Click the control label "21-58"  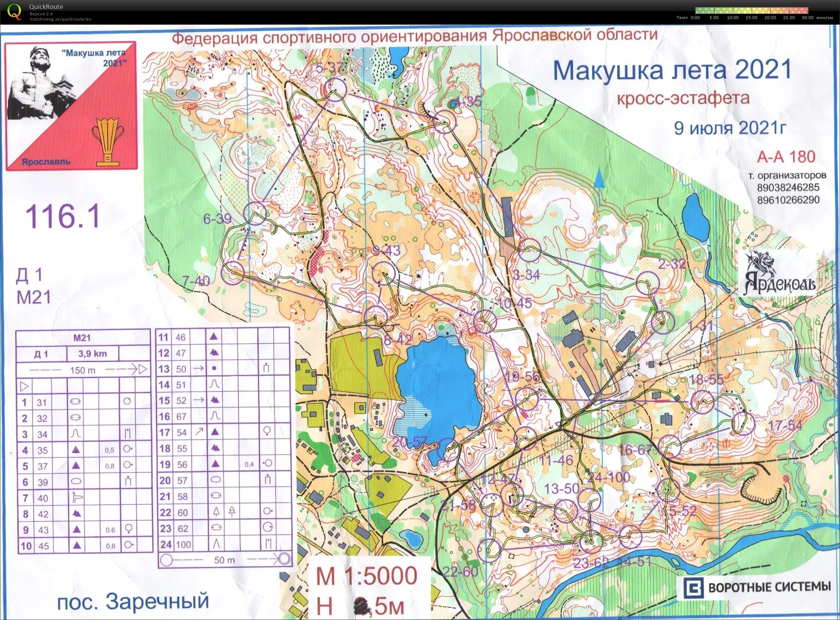coord(458,505)
